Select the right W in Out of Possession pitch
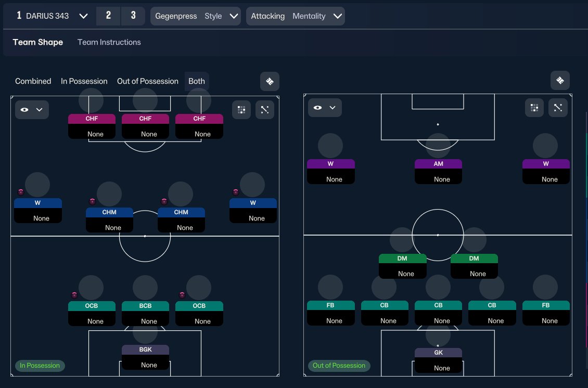 (x=546, y=172)
